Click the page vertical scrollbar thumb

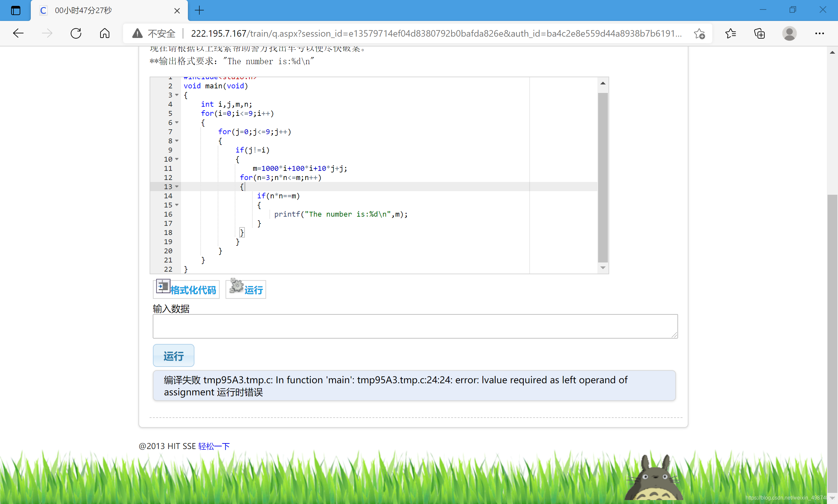point(832,343)
